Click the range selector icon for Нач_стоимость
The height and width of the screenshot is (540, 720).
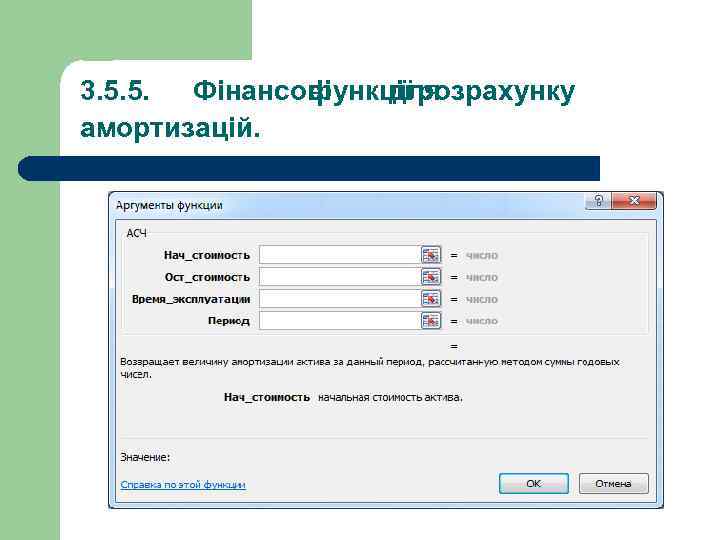point(431,255)
